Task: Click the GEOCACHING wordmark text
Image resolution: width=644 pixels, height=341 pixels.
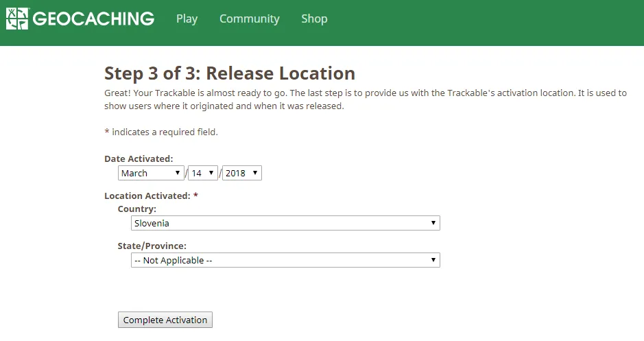Action: coord(94,19)
